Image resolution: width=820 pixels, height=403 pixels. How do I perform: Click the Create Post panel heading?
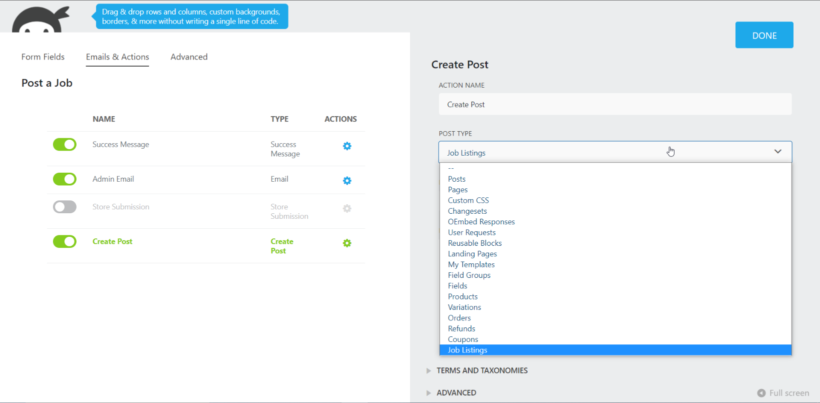(x=460, y=65)
